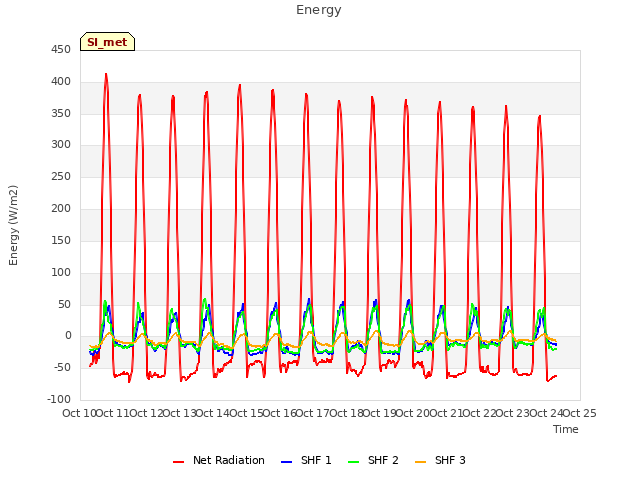The image size is (640, 480).
Task: Click the green SHF 2 legend swatch
Action: click(x=353, y=462)
